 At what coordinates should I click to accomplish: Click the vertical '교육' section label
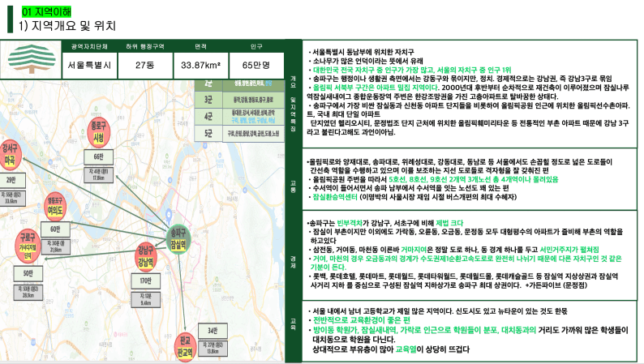click(293, 323)
